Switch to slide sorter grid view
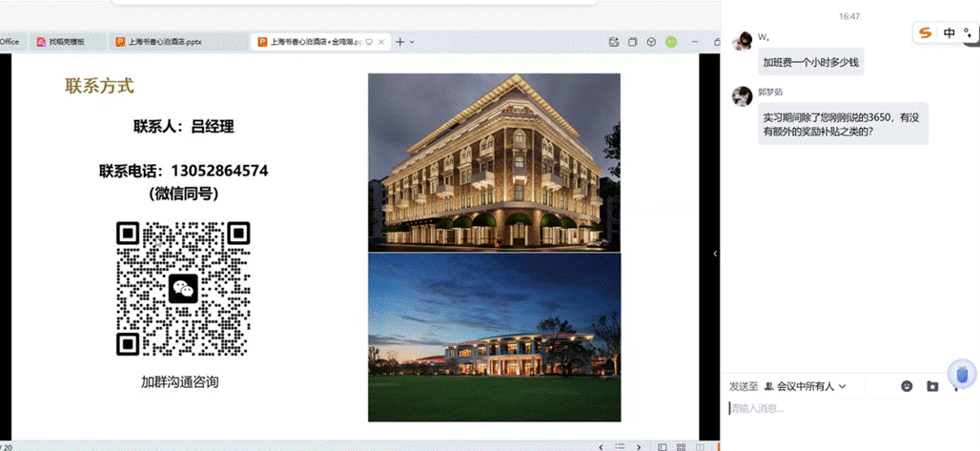 click(x=680, y=445)
